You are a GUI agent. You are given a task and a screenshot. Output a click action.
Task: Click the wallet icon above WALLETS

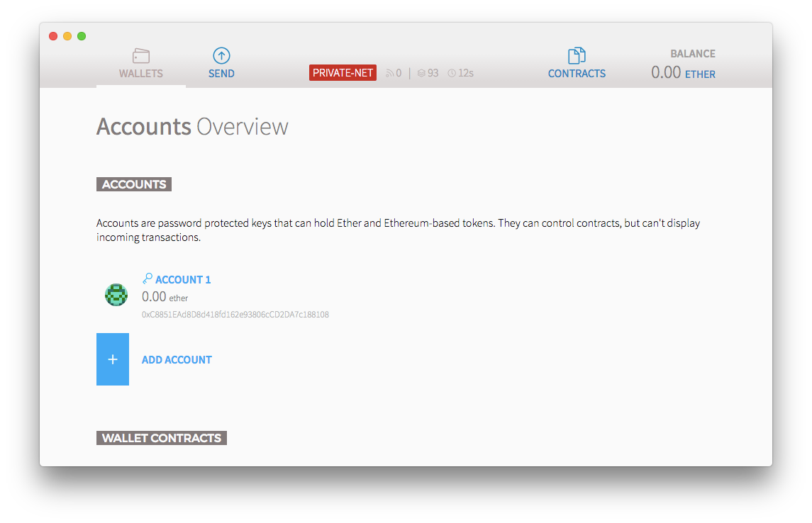[140, 55]
